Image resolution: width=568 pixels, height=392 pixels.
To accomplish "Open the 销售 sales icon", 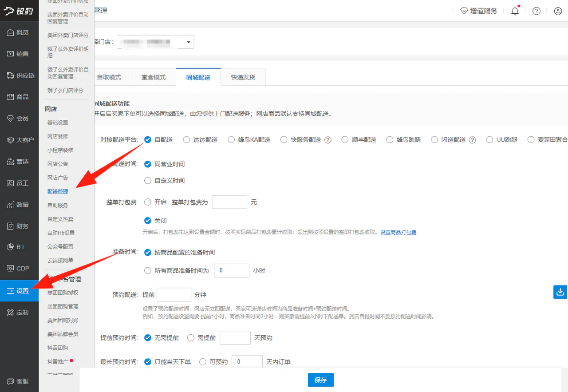I will point(10,54).
